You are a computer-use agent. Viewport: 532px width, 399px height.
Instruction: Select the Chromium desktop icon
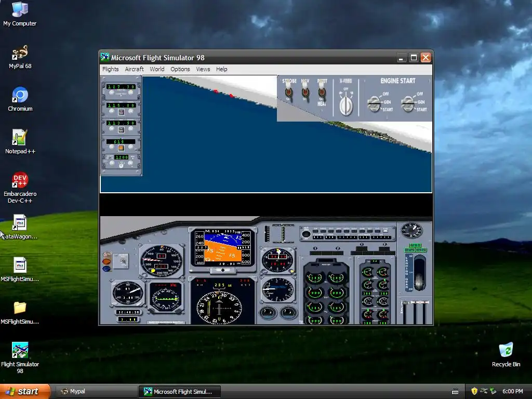(20, 99)
